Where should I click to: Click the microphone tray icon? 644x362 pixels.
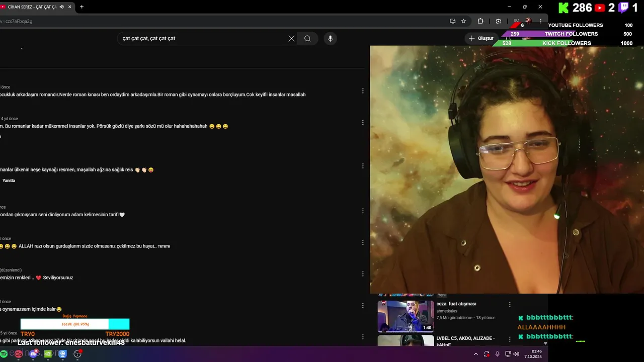pyautogui.click(x=497, y=354)
